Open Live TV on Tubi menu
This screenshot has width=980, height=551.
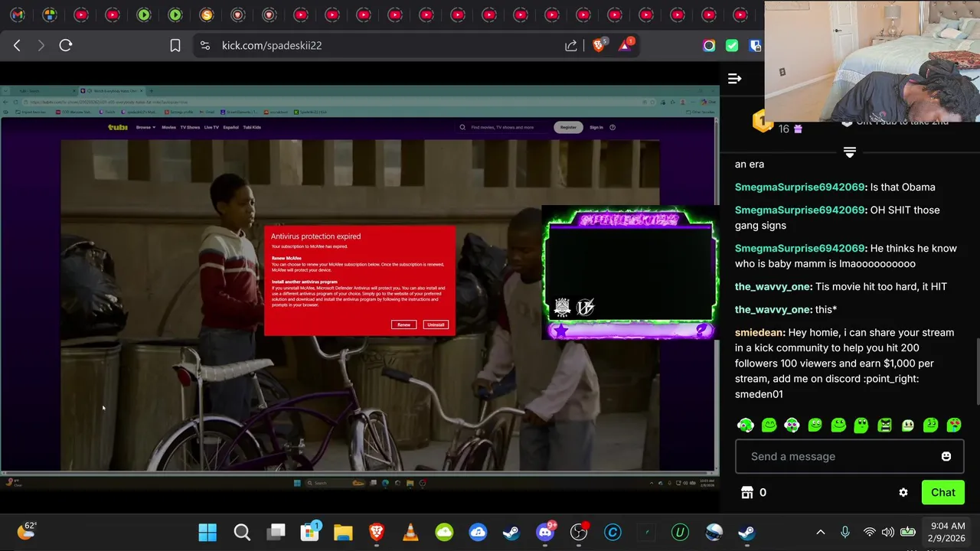pos(211,127)
